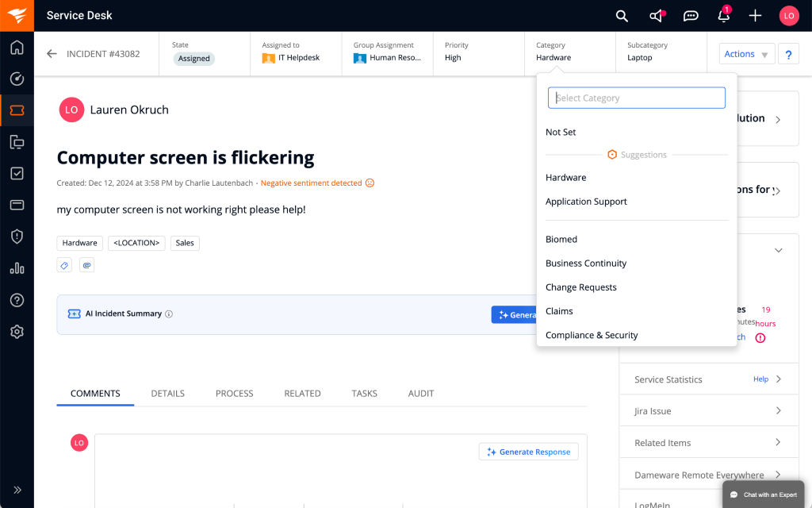
Task: Select Application Support from category list
Action: (586, 202)
